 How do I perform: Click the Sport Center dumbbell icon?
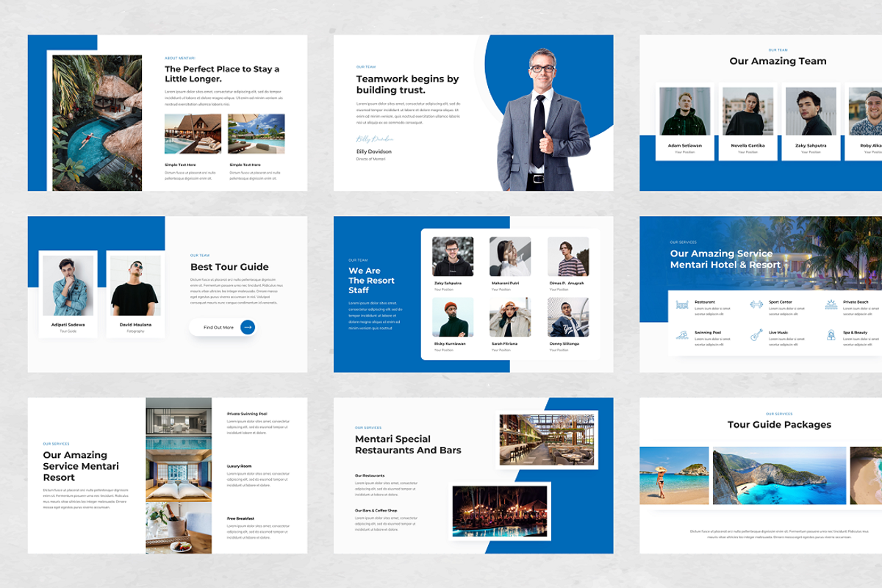pos(756,304)
